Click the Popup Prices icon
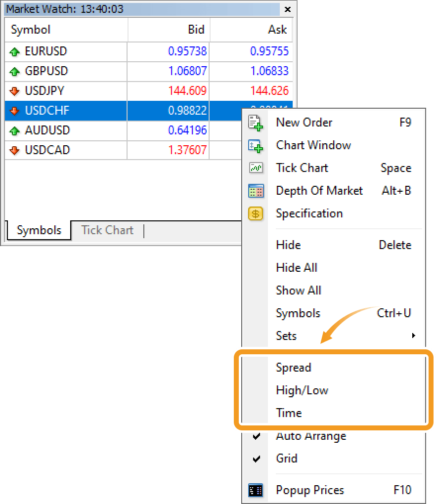This screenshot has width=436, height=504. click(256, 490)
